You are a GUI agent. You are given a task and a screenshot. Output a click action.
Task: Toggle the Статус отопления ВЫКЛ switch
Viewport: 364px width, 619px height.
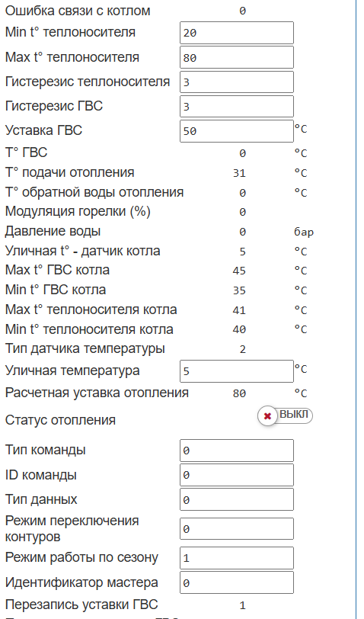(x=285, y=415)
